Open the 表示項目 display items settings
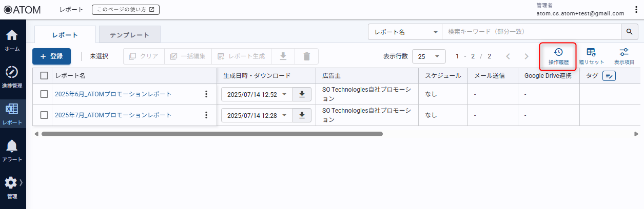Viewport: 644px width, 209px height. click(624, 56)
